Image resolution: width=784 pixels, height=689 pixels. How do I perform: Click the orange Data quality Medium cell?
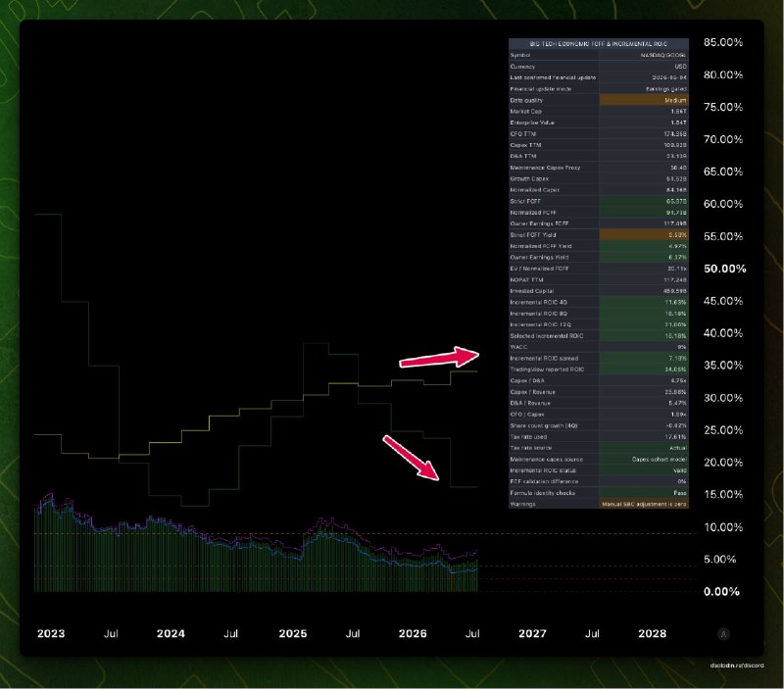644,100
